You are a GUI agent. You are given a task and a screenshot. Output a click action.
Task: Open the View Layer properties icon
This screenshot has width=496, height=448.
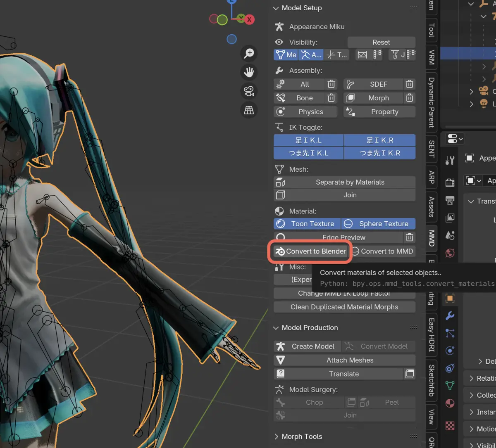450,218
